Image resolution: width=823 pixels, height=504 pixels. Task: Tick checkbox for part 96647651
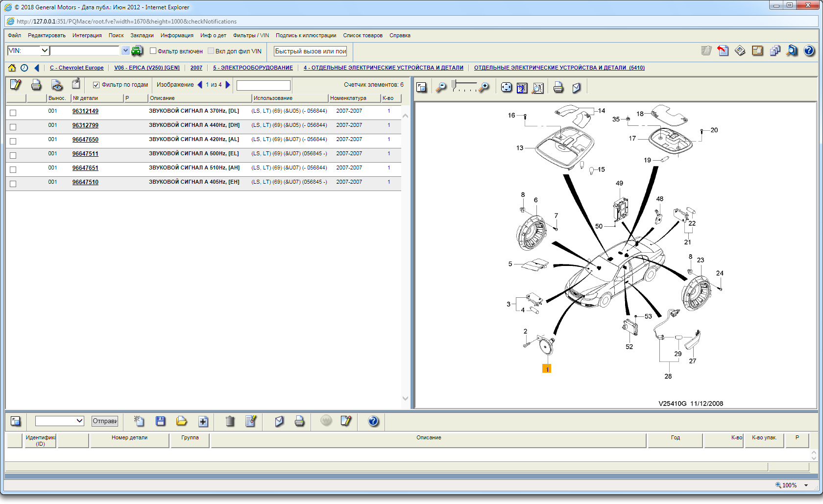click(13, 169)
